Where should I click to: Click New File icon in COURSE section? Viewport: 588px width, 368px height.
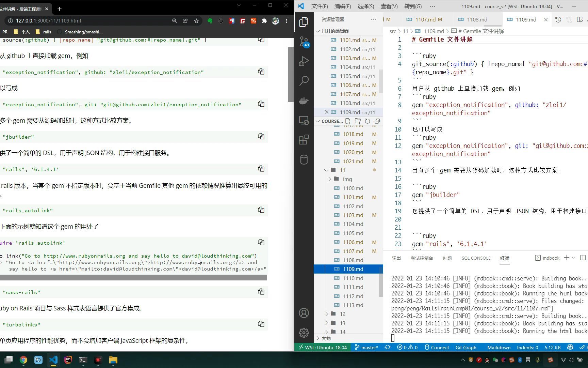[348, 121]
